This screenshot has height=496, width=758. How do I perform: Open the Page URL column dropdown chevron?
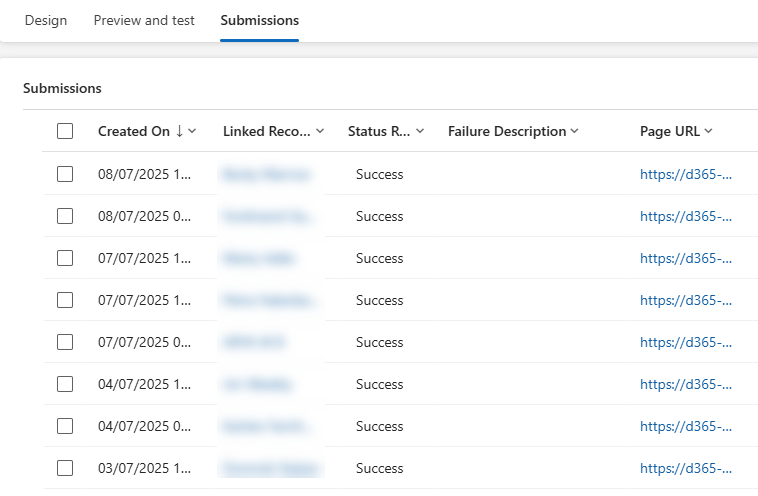pos(708,131)
